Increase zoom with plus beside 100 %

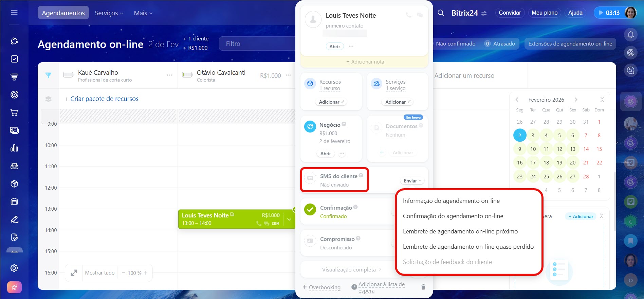click(x=146, y=273)
